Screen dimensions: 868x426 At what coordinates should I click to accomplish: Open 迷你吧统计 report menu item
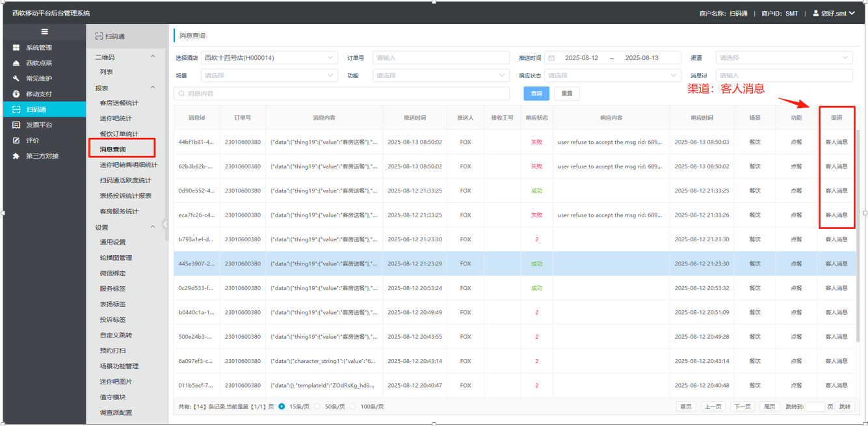click(x=116, y=118)
